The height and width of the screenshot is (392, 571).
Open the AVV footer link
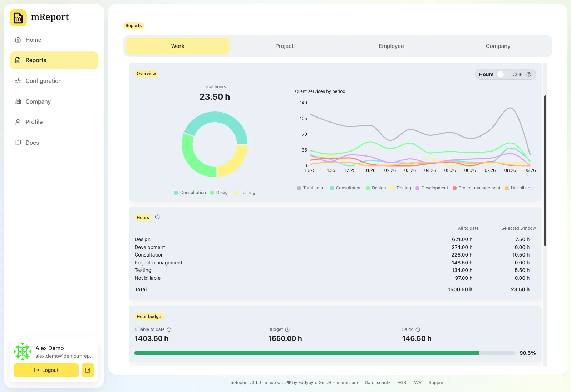pyautogui.click(x=417, y=383)
